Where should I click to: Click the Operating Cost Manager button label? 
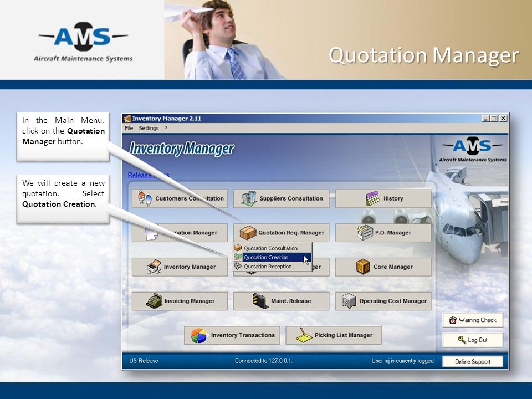(393, 301)
